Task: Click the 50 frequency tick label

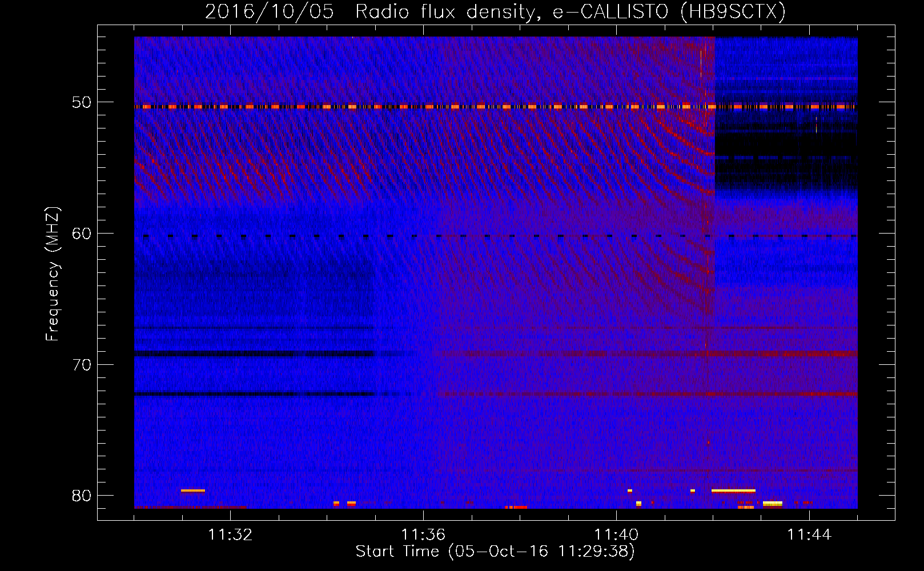Action: (x=82, y=102)
